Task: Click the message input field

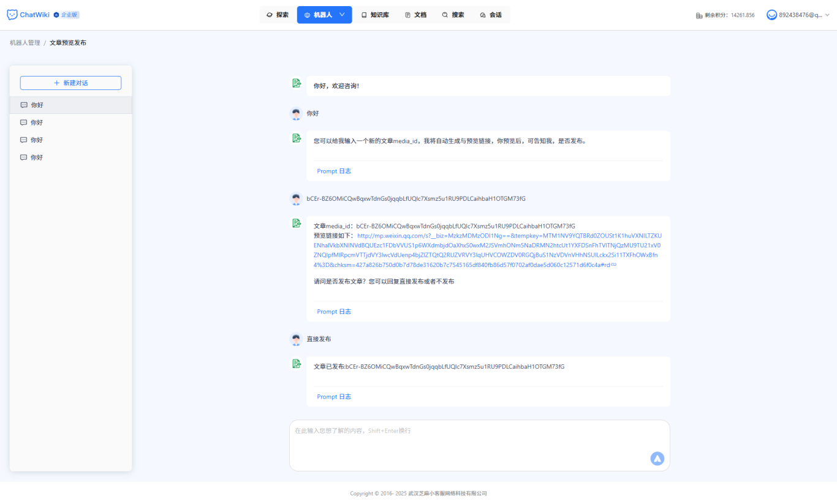Action: (479, 441)
